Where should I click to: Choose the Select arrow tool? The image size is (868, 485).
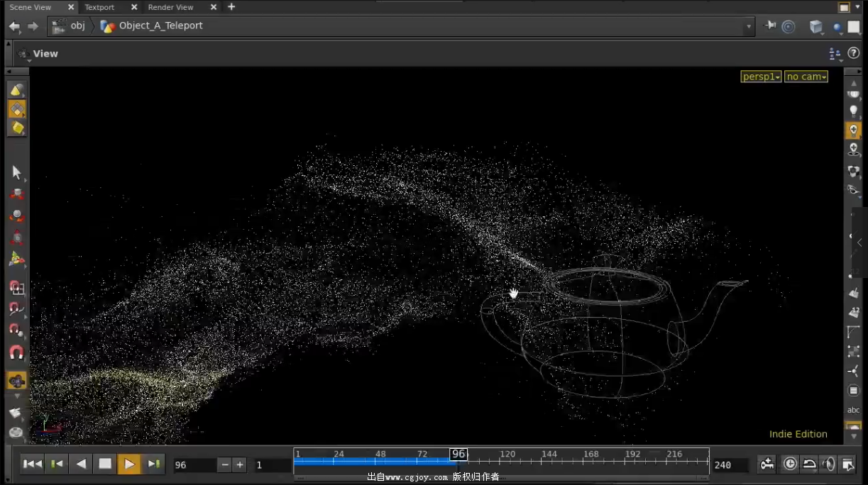coord(17,173)
